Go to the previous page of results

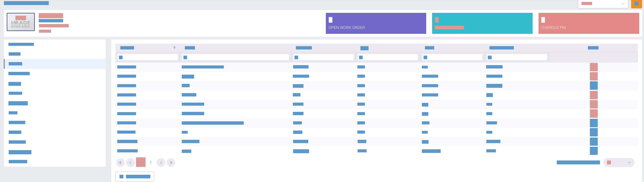pyautogui.click(x=130, y=163)
